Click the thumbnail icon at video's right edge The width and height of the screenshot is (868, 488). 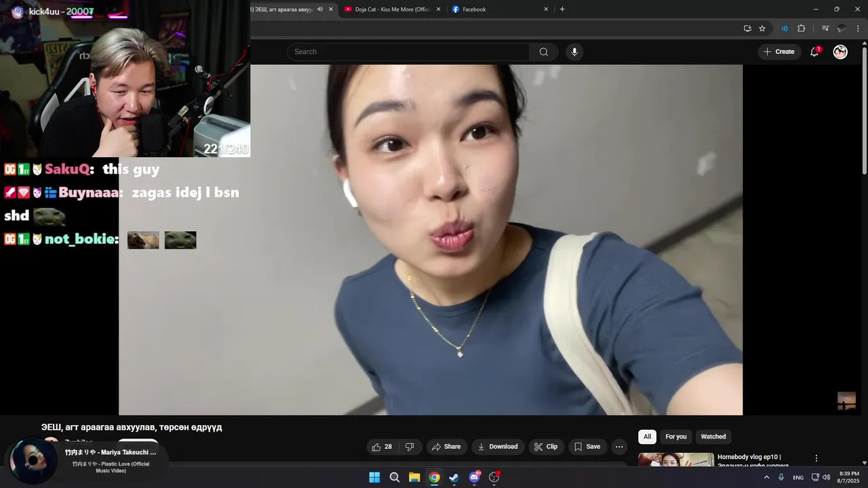point(846,401)
